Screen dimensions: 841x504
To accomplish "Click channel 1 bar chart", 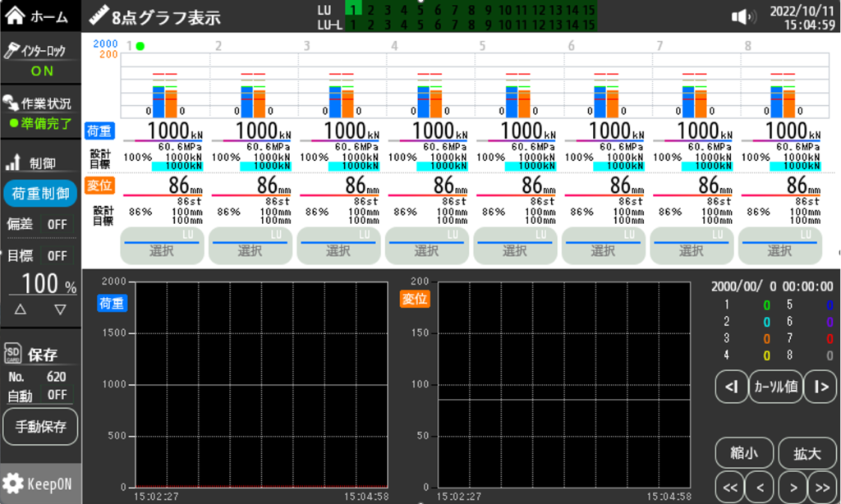I will (165, 86).
